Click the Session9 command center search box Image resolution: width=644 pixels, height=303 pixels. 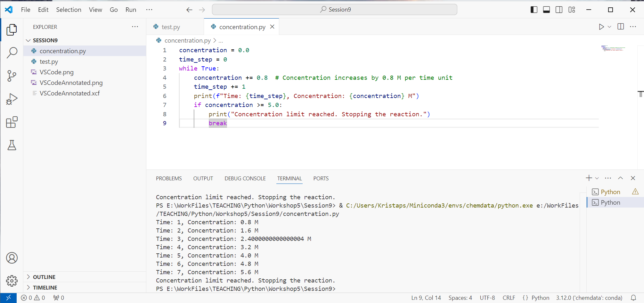click(335, 10)
